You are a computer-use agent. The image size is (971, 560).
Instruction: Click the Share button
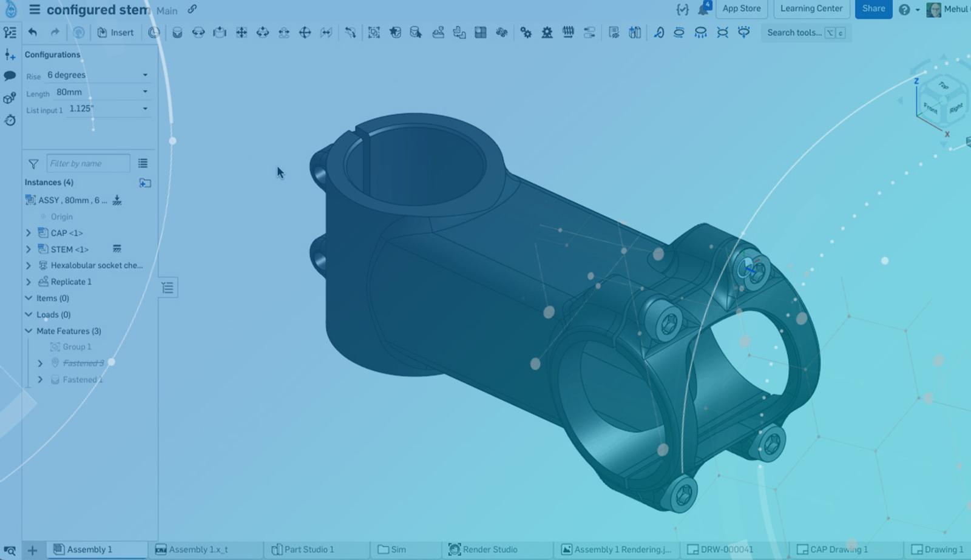point(873,9)
